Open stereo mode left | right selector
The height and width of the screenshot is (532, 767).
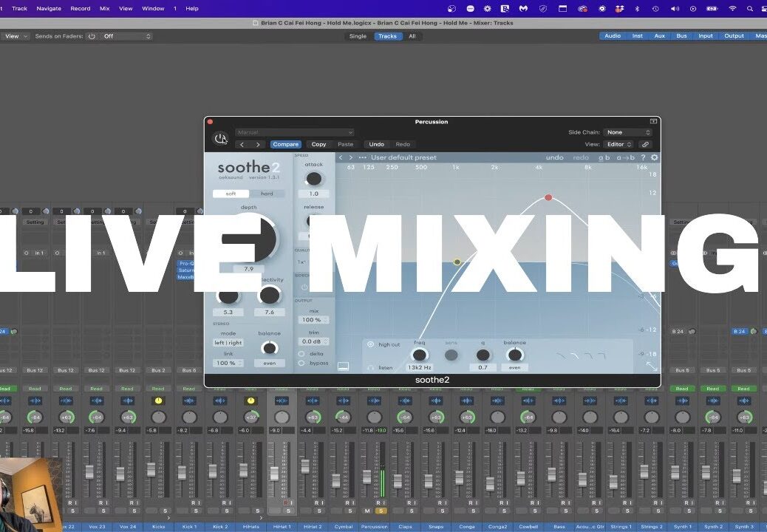pos(228,343)
